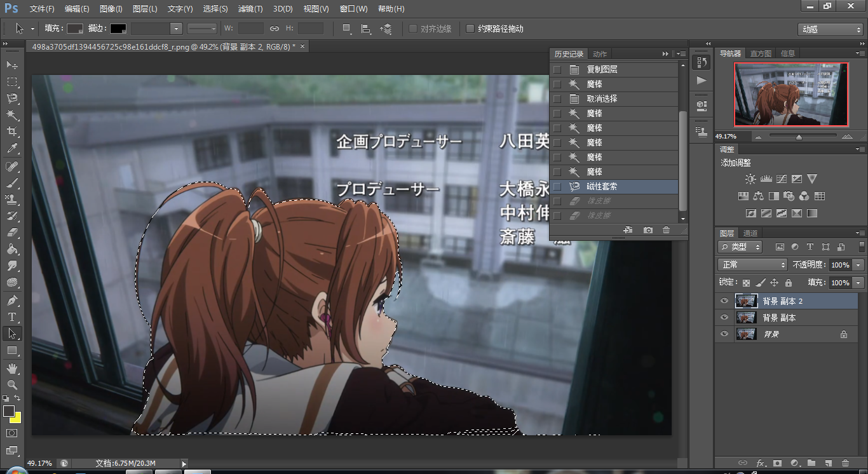Add a Hue/Saturation adjustment
The height and width of the screenshot is (474, 868).
743,196
